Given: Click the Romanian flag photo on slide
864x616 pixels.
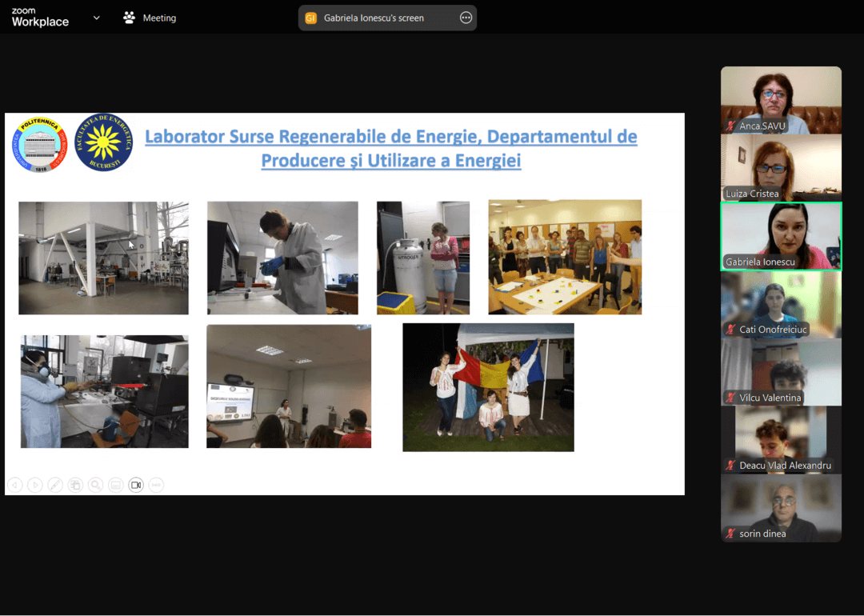Looking at the screenshot, I should 488,387.
